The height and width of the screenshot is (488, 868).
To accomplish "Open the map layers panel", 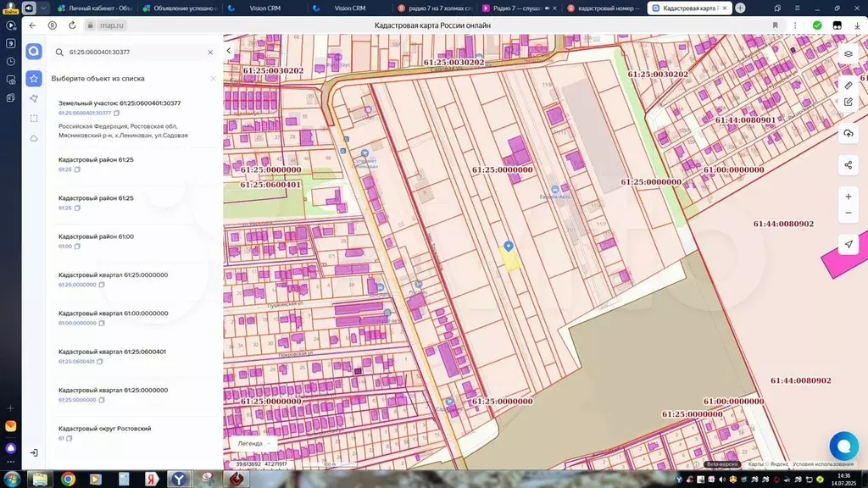I will (848, 53).
